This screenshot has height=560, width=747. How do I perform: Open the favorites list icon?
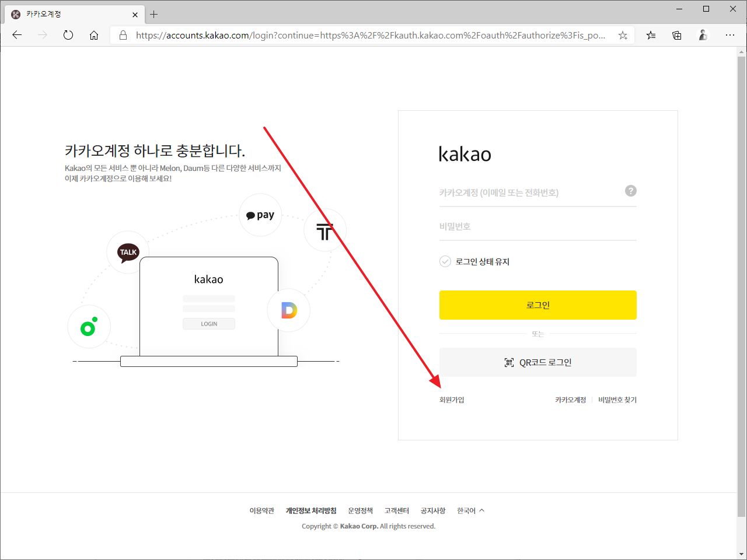[651, 35]
